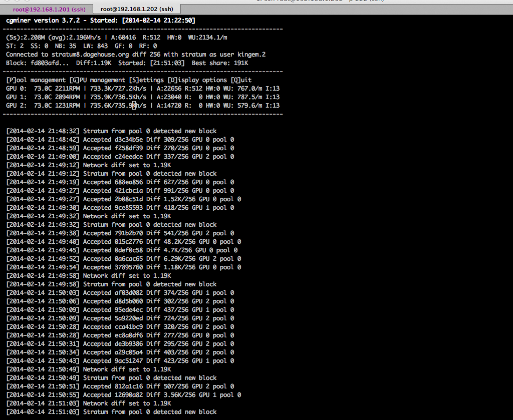
Task: Click log line 'Accepted 015c2776' Diff 48.2K
Action: [x=124, y=242]
